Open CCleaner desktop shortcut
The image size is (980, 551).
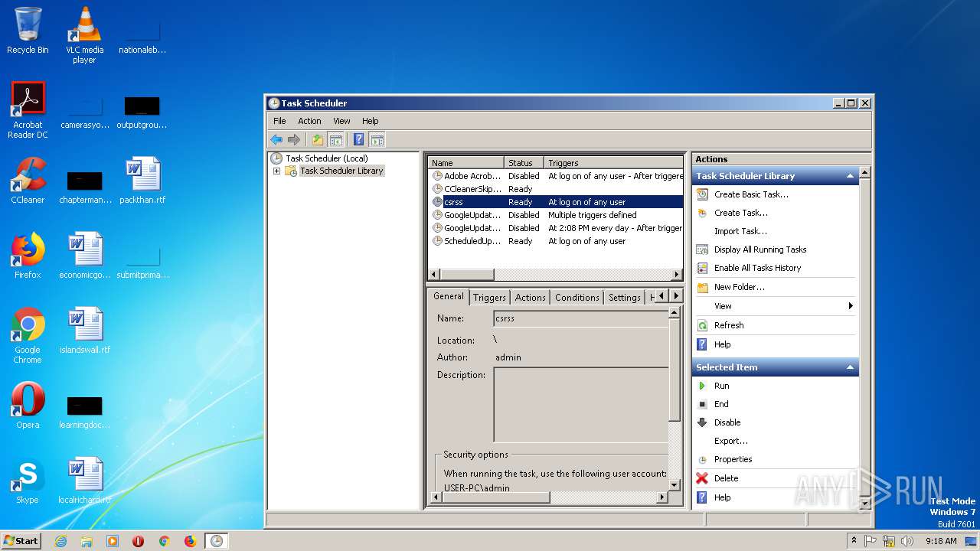(28, 181)
